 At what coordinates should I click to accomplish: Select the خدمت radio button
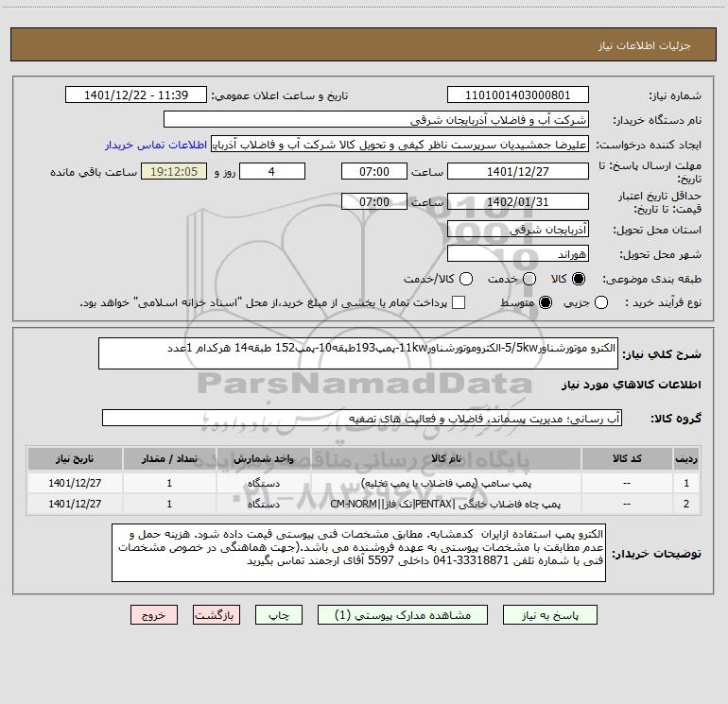[529, 279]
